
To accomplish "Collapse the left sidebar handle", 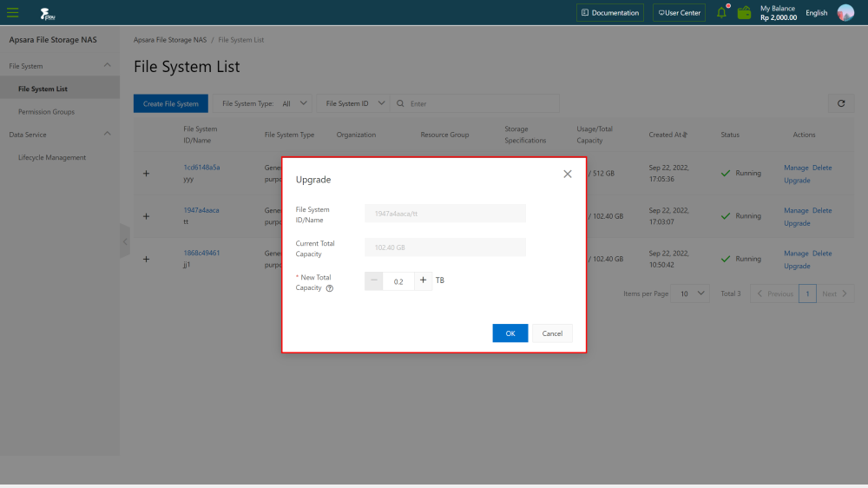I will [x=125, y=241].
